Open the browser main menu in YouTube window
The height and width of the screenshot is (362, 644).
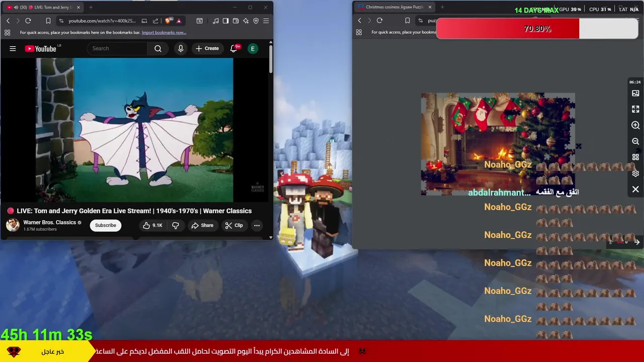[x=266, y=21]
